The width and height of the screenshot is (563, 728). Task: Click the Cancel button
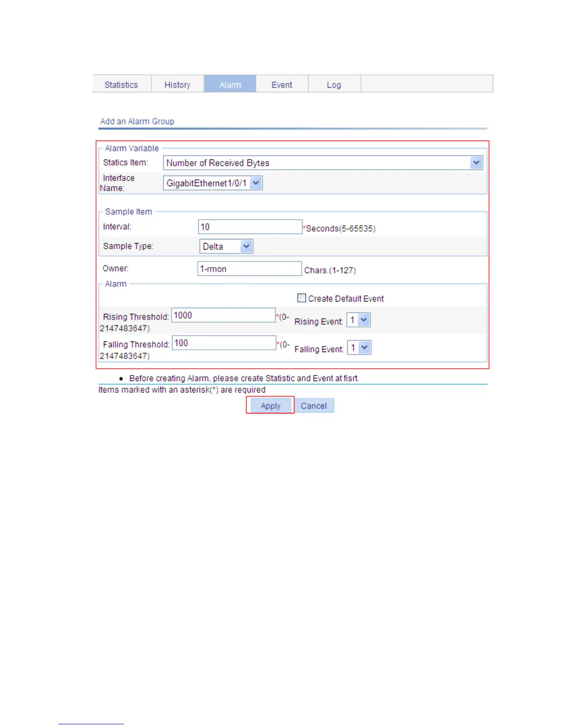[314, 405]
